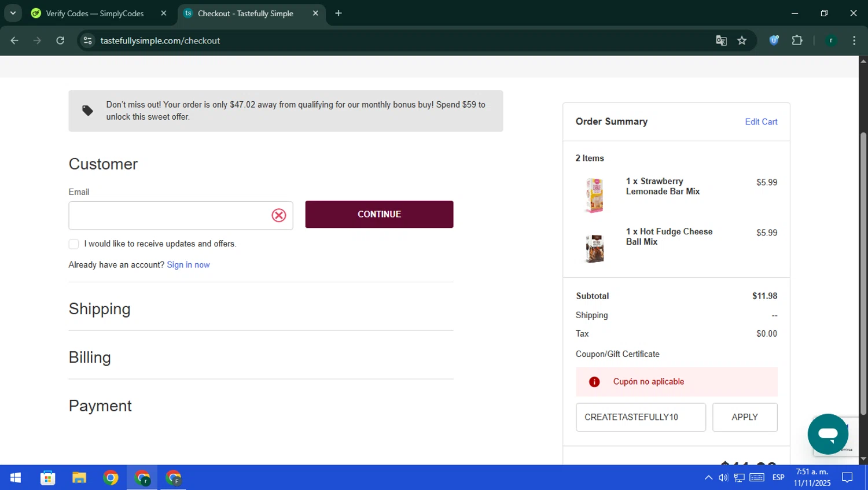
Task: Click the address bar URL
Action: pyautogui.click(x=160, y=40)
